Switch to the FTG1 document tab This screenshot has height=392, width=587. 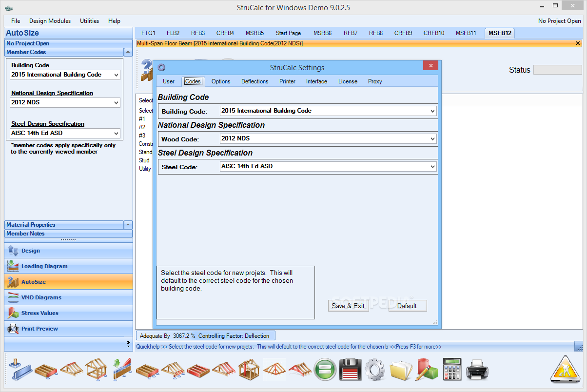[x=148, y=33]
